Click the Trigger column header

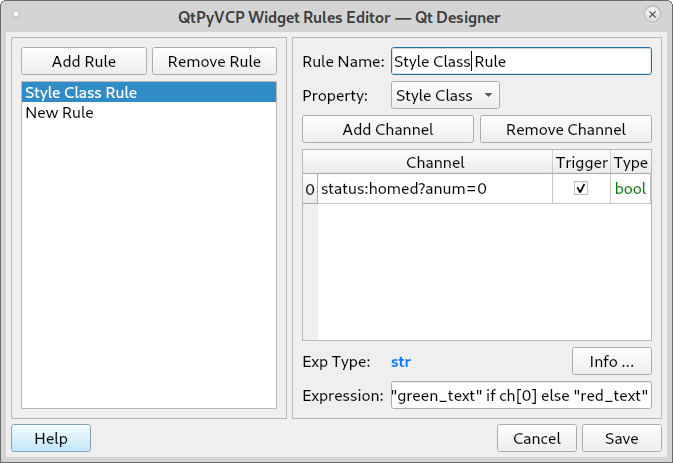pos(581,163)
